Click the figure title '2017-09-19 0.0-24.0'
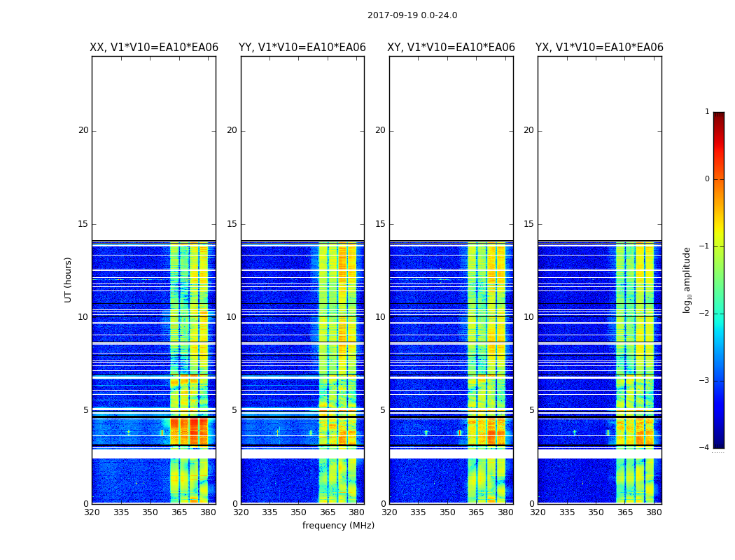The height and width of the screenshot is (560, 735). pos(412,15)
